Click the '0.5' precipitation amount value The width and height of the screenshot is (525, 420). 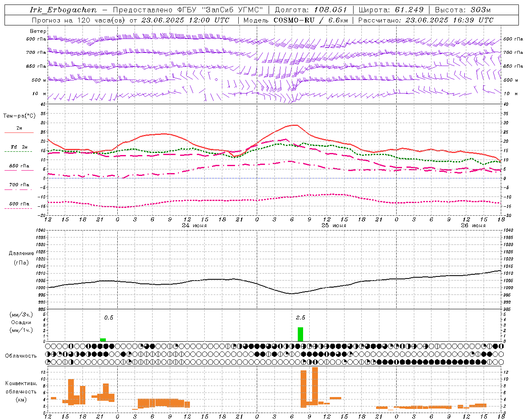(108, 318)
